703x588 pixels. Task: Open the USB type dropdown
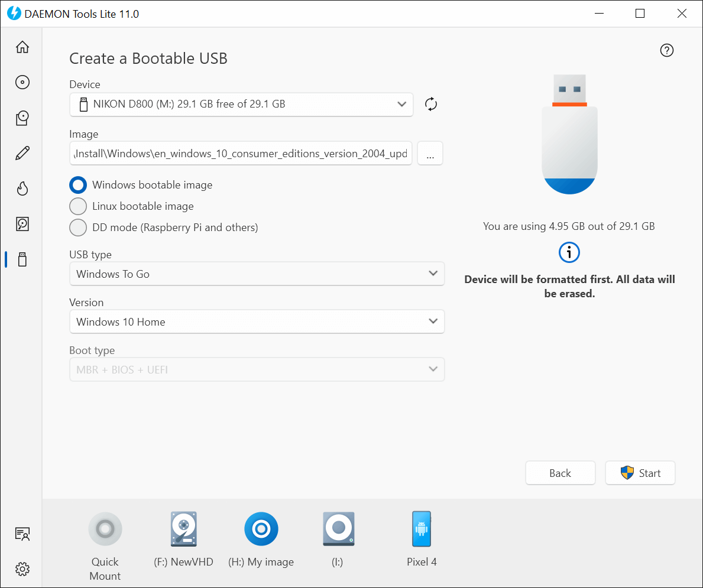[257, 274]
